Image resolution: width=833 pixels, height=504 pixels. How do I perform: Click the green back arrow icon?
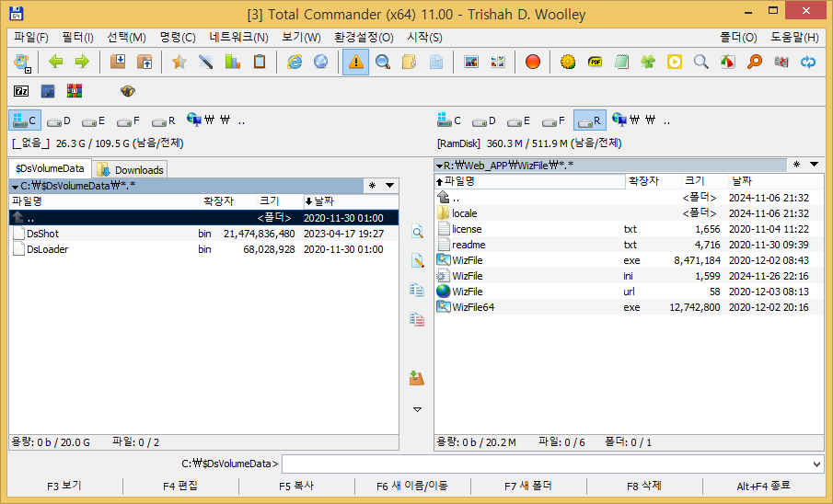(56, 62)
